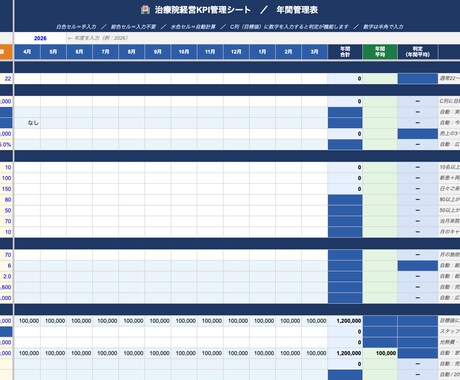Screen dimensions: 460x380
Task: Select the hint text 年度を入力（例：2026）
Action: click(98, 38)
